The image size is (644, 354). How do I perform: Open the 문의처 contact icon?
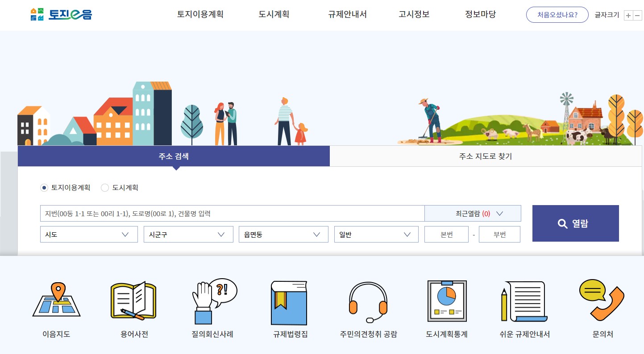point(602,308)
